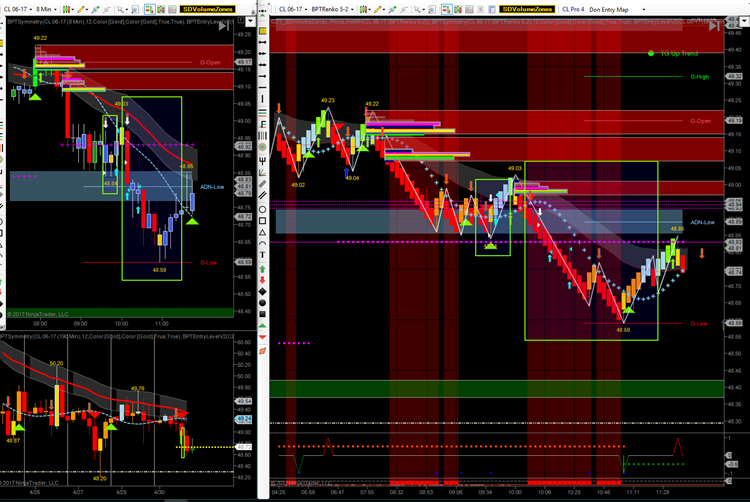Jump to latest bar in left chart
The image size is (750, 502).
click(224, 26)
